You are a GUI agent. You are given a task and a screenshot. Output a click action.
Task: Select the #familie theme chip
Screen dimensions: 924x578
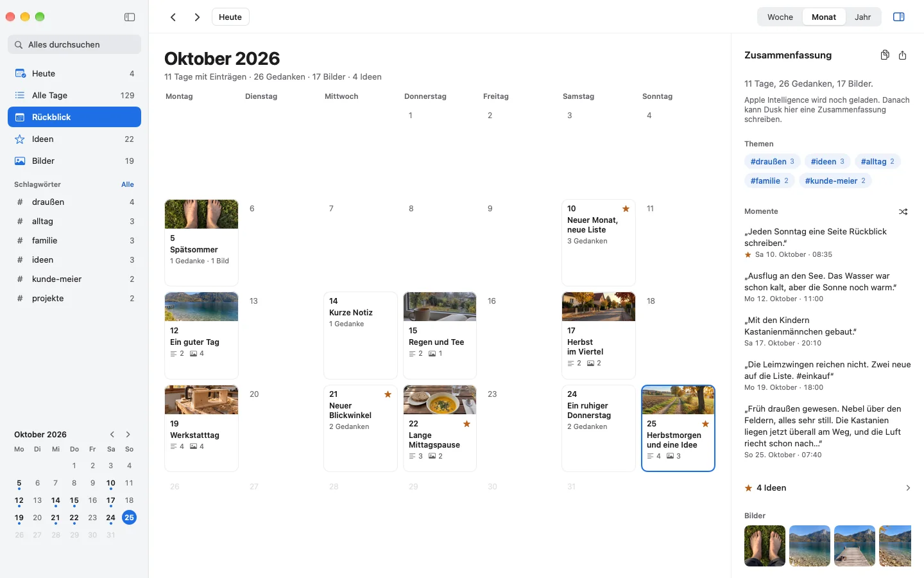pos(769,181)
